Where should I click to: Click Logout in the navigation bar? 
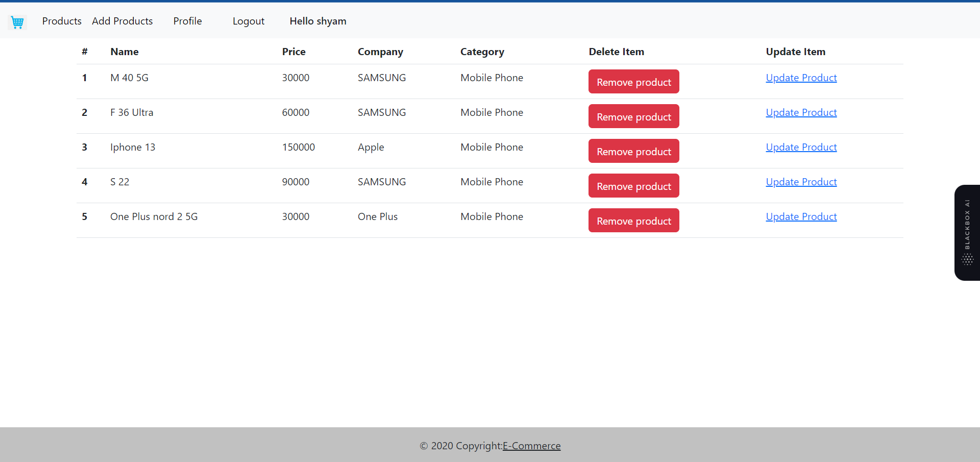[249, 21]
